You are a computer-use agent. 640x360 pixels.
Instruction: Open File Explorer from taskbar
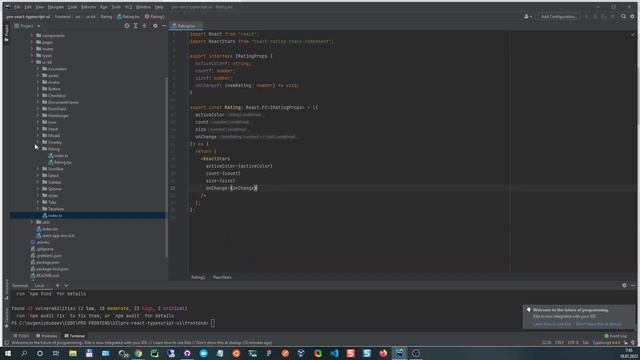tap(73, 353)
